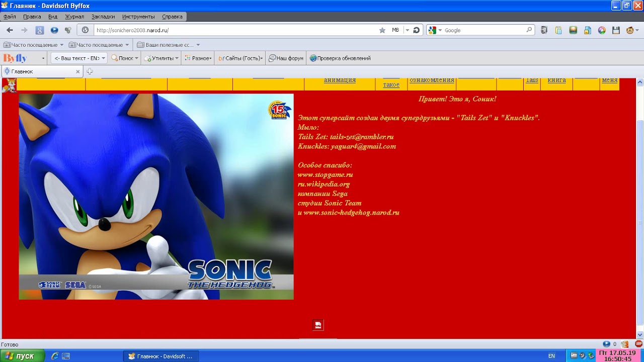Launch Internet Explorer from quick launch

point(55,356)
